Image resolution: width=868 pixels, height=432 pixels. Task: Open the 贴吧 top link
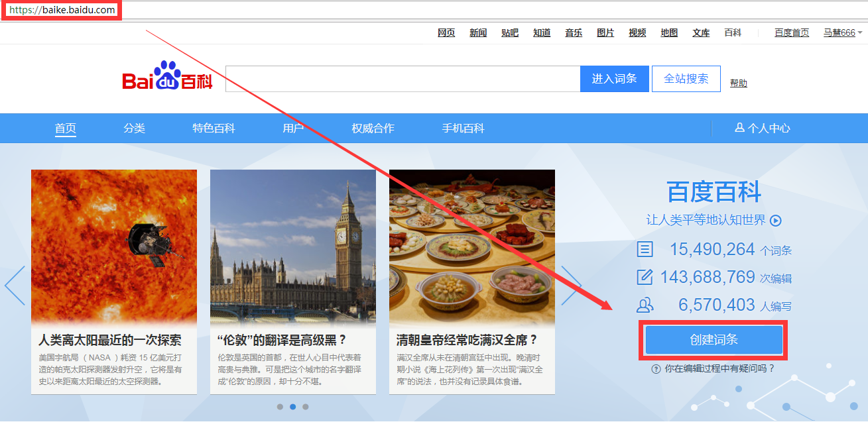pyautogui.click(x=510, y=32)
